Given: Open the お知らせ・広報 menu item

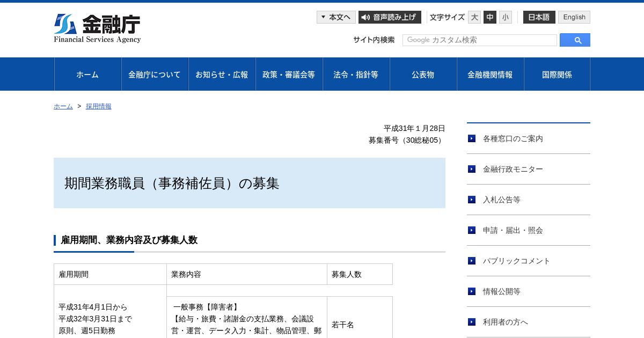Looking at the screenshot, I should pos(222,75).
